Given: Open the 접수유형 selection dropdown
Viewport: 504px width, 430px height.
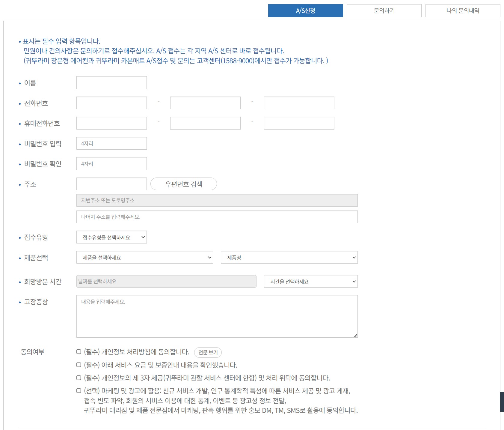Looking at the screenshot, I should (111, 237).
